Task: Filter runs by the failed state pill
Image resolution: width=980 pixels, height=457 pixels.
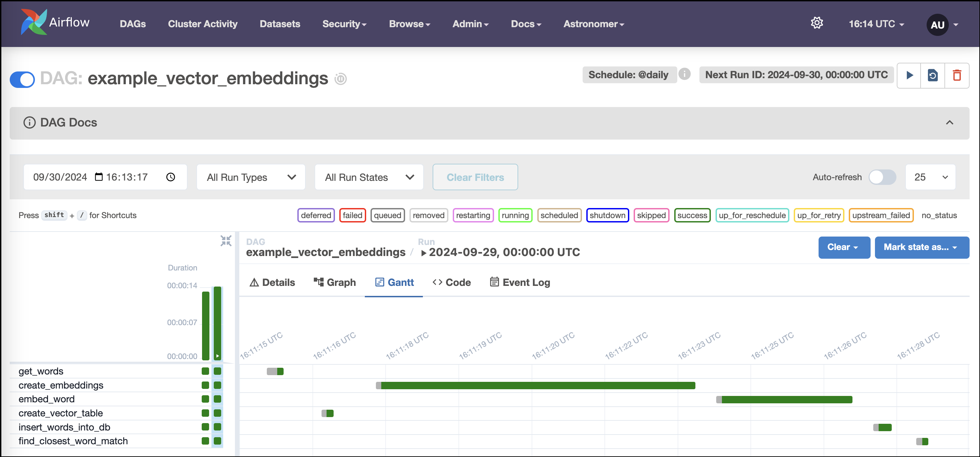Action: click(x=352, y=215)
